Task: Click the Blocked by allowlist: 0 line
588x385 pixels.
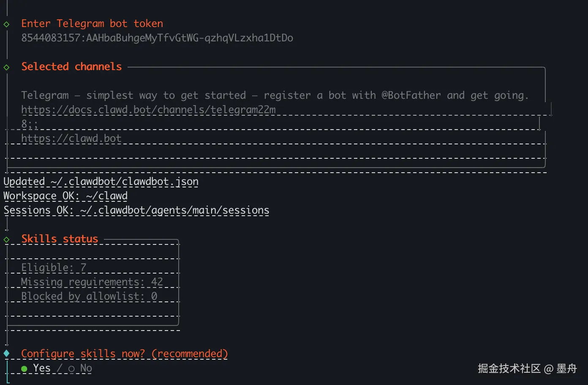Action: click(89, 296)
